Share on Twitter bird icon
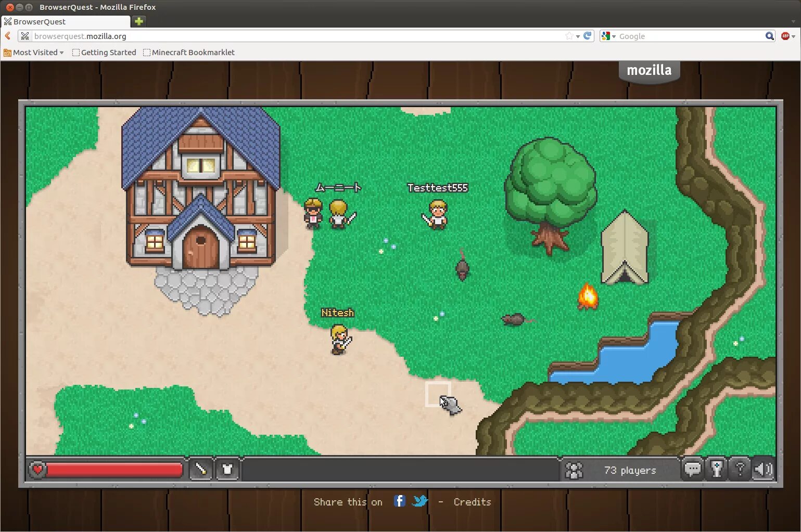Viewport: 801px width, 532px height. pyautogui.click(x=419, y=501)
